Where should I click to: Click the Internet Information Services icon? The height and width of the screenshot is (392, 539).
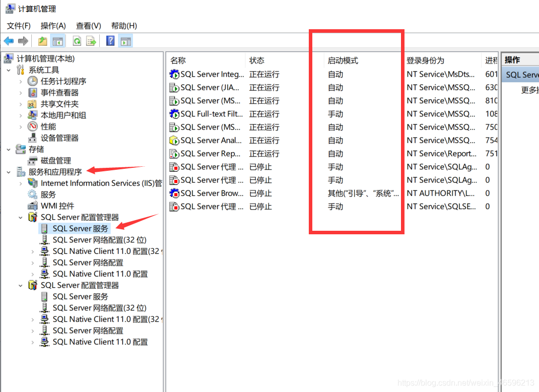click(32, 183)
